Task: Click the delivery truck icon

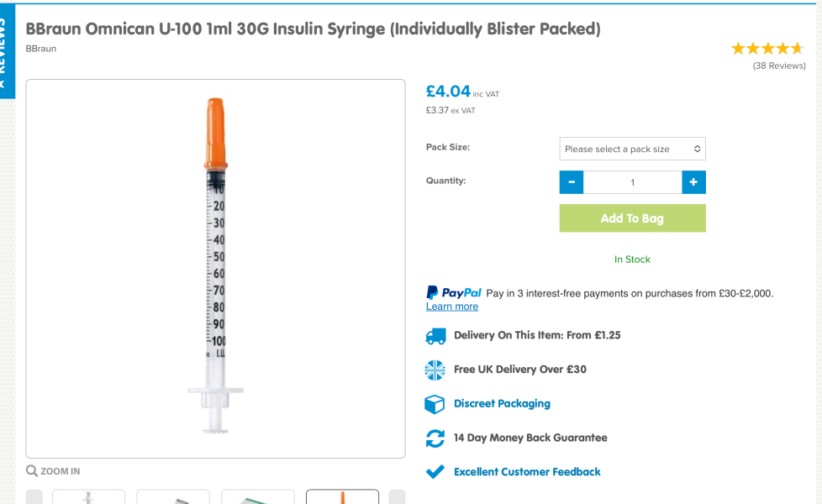Action: (x=435, y=335)
